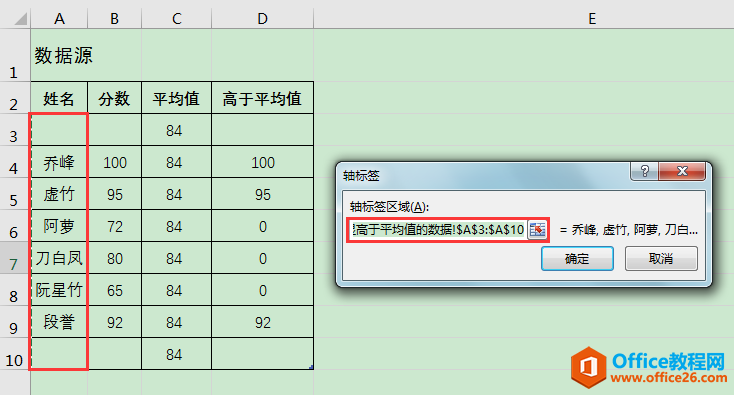Click the 分数 header cell

coord(114,98)
